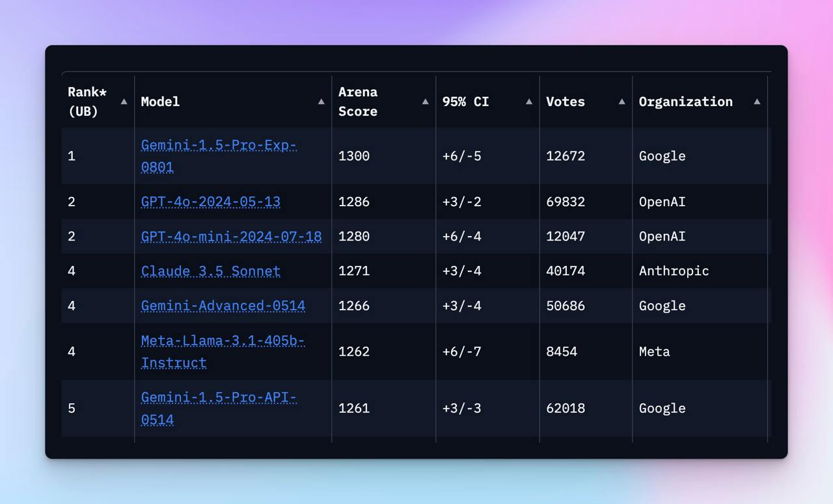Click the votes value 50686
The height and width of the screenshot is (504, 833).
566,306
